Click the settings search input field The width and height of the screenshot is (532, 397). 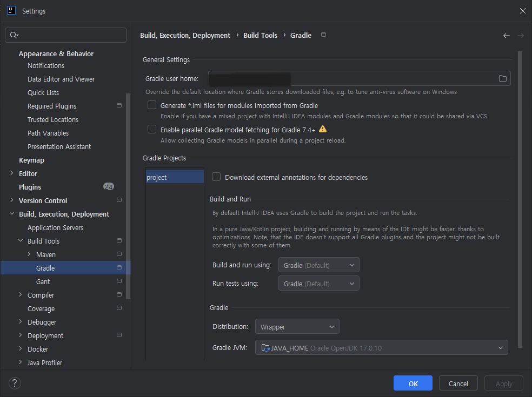coord(66,35)
